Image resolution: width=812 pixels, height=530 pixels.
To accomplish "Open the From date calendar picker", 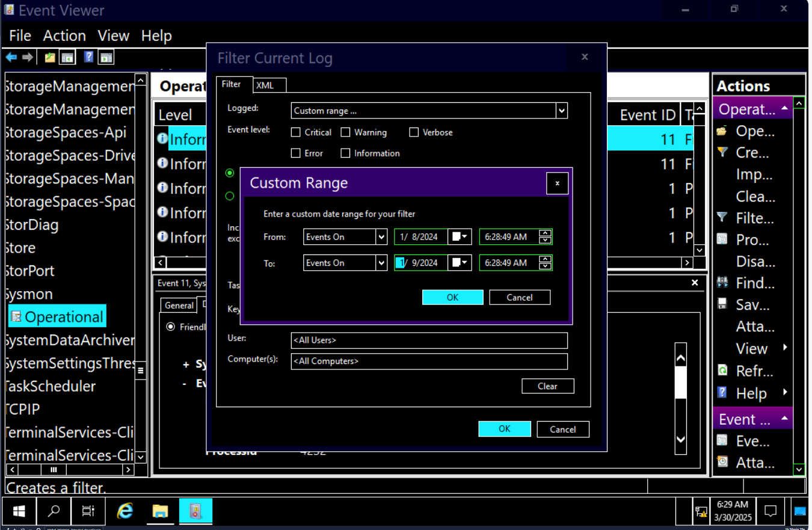I will tap(460, 236).
